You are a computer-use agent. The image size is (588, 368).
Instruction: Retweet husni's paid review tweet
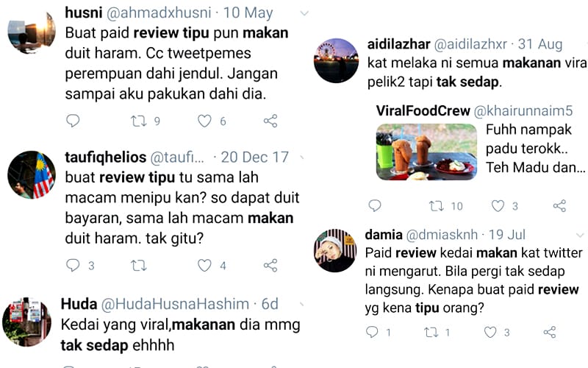pos(138,121)
